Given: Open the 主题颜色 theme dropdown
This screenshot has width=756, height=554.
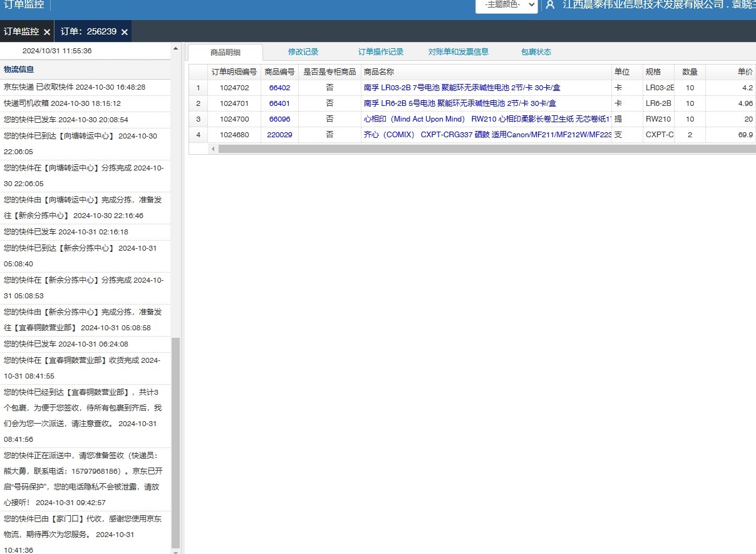Looking at the screenshot, I should 506,5.
